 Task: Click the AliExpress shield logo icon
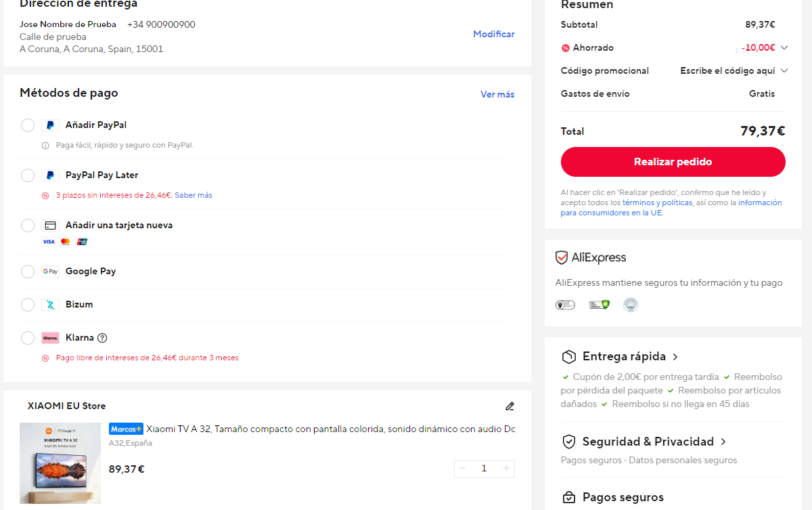coord(562,258)
